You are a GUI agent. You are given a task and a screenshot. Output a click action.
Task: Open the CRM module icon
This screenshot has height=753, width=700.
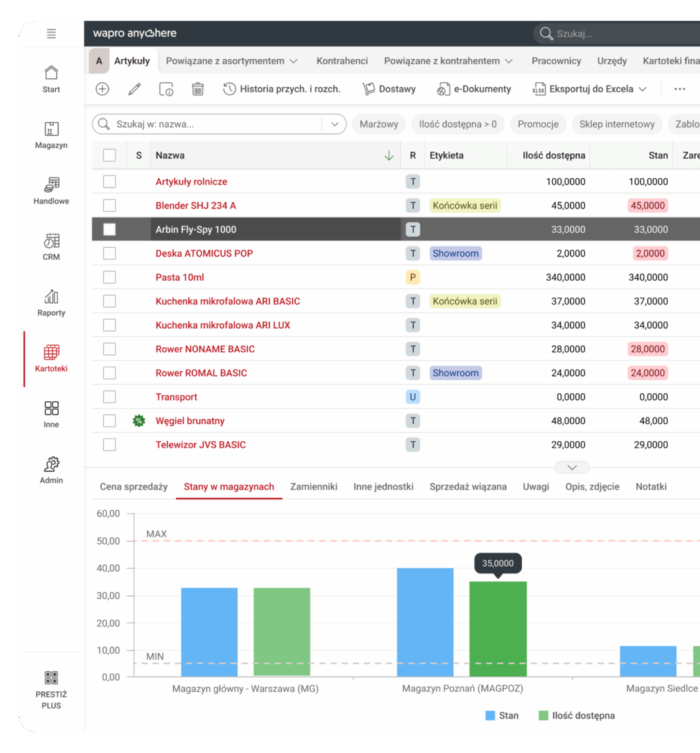(51, 247)
